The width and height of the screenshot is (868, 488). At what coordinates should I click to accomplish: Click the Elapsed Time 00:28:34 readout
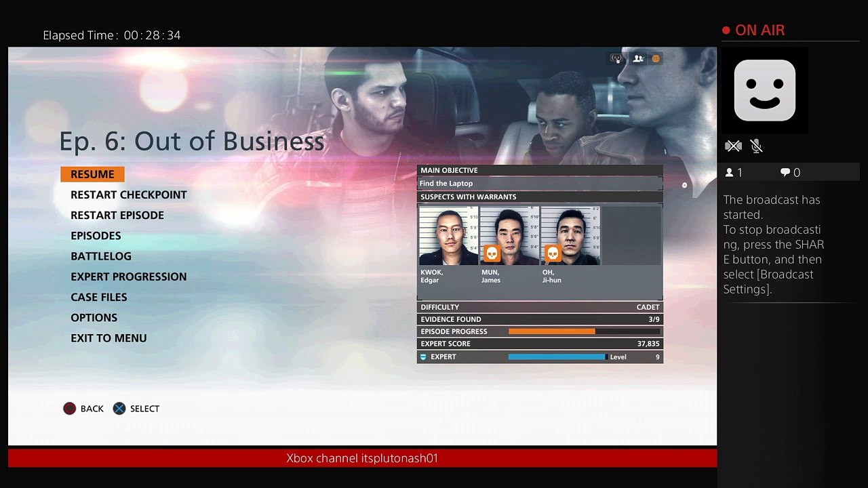112,35
